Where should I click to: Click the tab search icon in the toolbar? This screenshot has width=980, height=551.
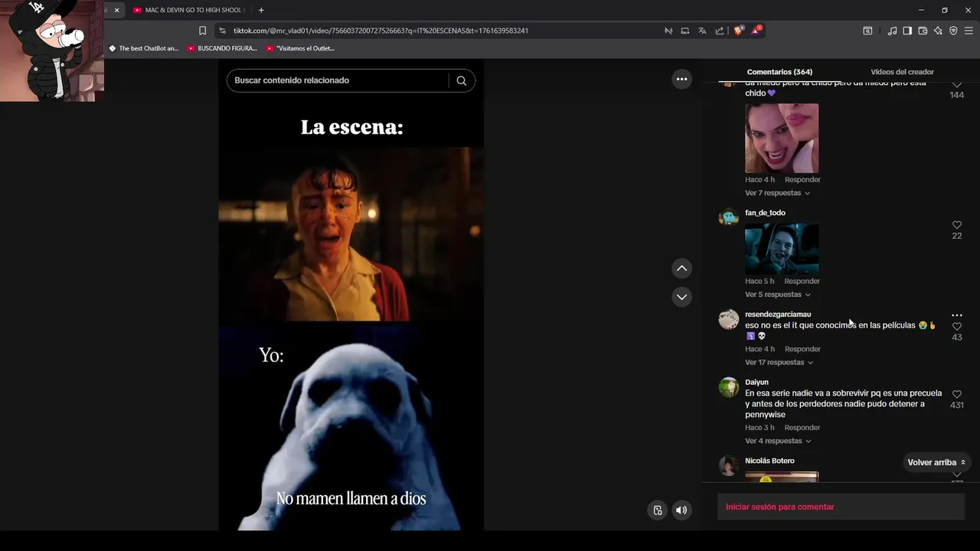click(867, 31)
